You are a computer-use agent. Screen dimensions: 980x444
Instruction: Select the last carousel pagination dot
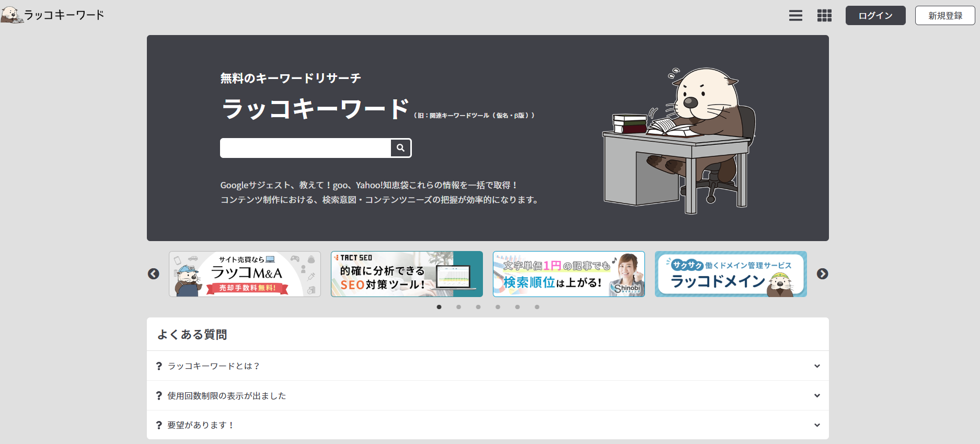[x=537, y=307]
